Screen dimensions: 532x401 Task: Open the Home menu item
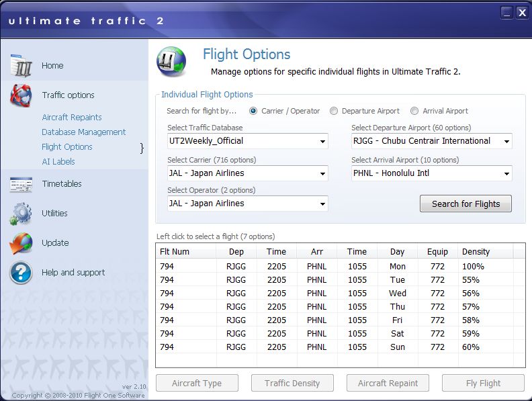click(x=52, y=65)
